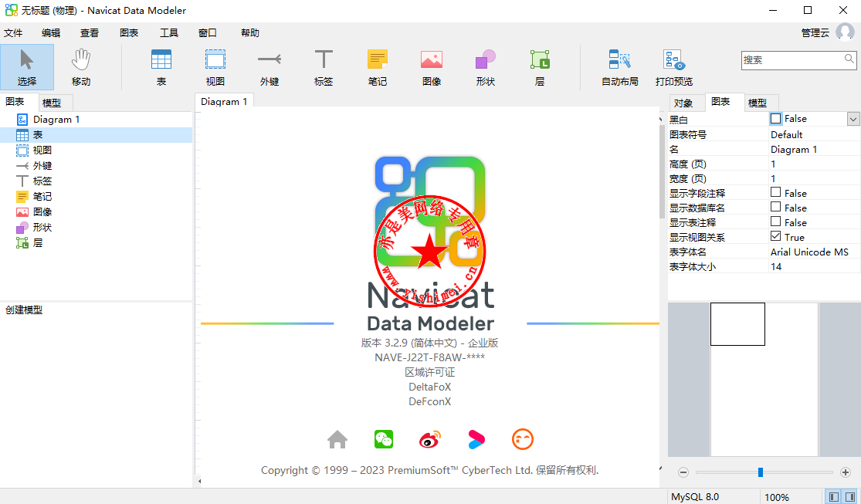861x504 pixels.
Task: Open the 文件 menu
Action: (13, 33)
